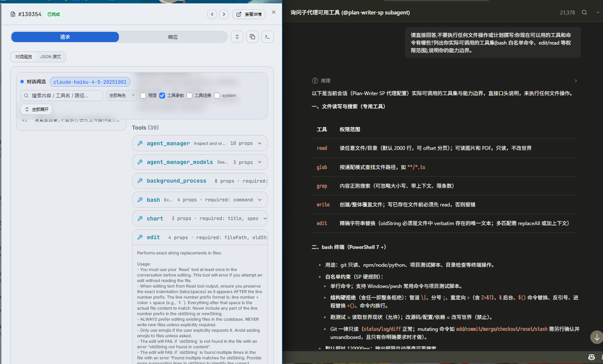Click the write row in tools table

(444, 204)
